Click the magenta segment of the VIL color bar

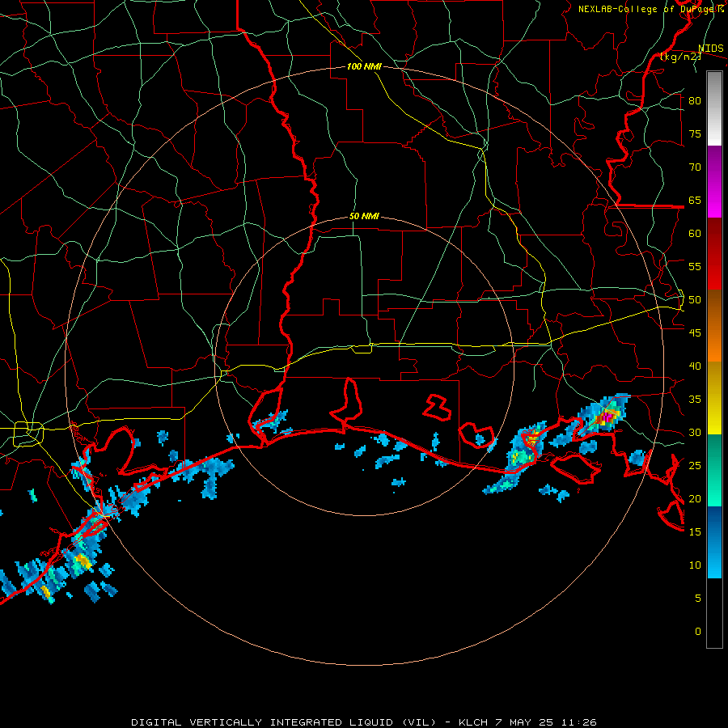pos(714,181)
